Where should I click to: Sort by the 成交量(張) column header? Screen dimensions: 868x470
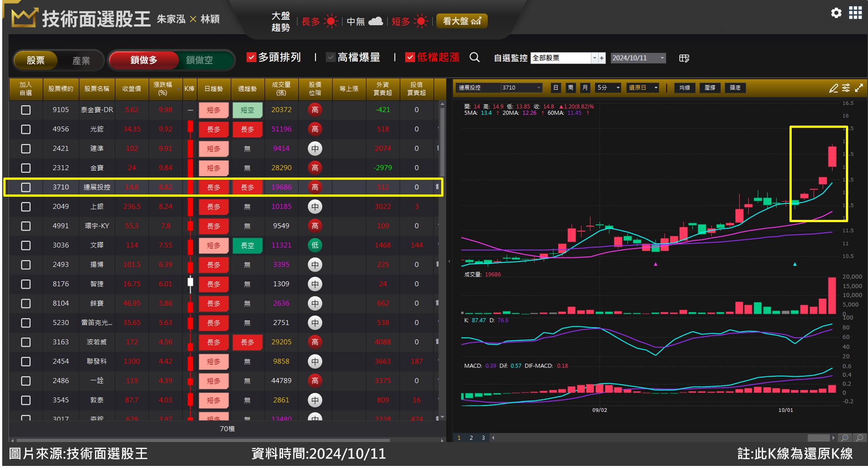click(281, 89)
